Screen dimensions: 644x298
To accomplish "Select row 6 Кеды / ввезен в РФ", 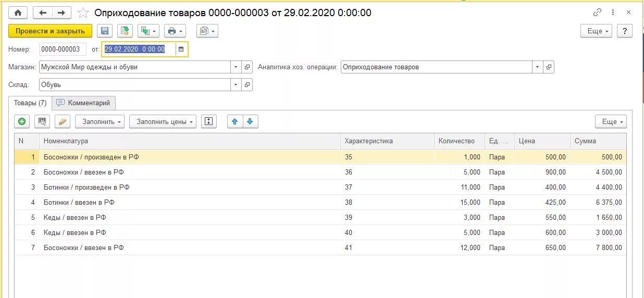I will (320, 232).
